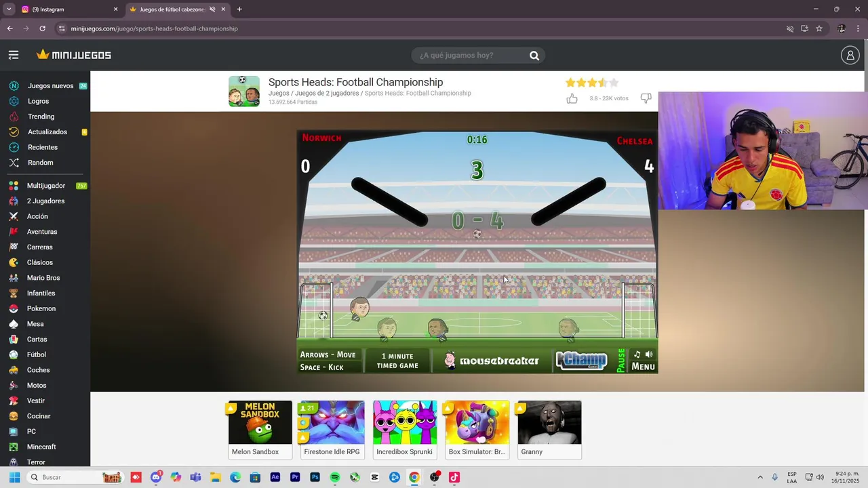Click the Acción category icon
The width and height of the screenshot is (868, 488).
tap(14, 216)
